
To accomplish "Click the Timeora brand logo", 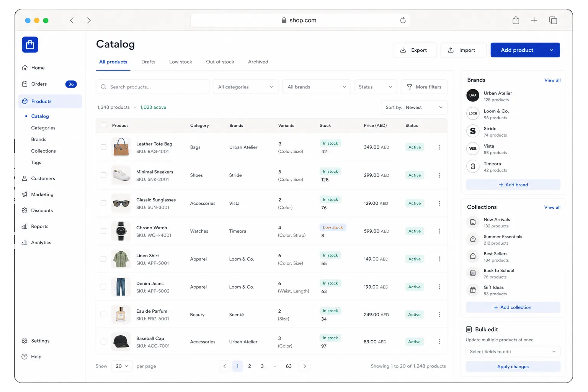I will (x=473, y=166).
